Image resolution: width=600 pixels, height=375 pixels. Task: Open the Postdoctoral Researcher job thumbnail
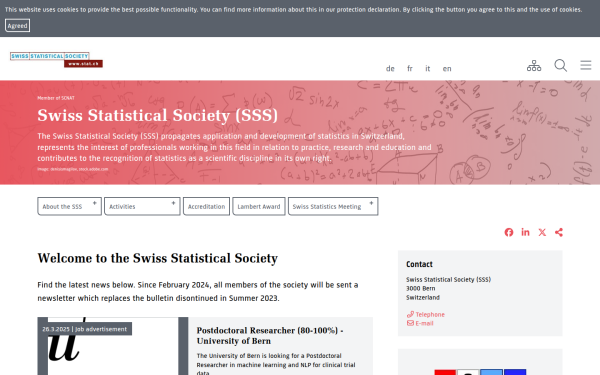coord(113,346)
